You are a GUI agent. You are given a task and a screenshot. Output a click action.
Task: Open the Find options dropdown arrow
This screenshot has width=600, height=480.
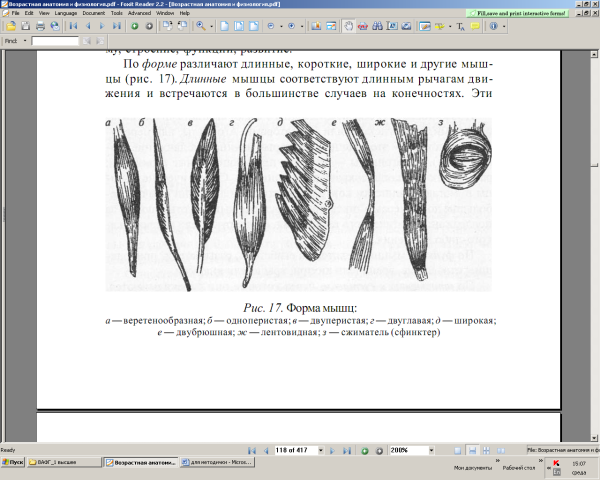click(x=25, y=42)
